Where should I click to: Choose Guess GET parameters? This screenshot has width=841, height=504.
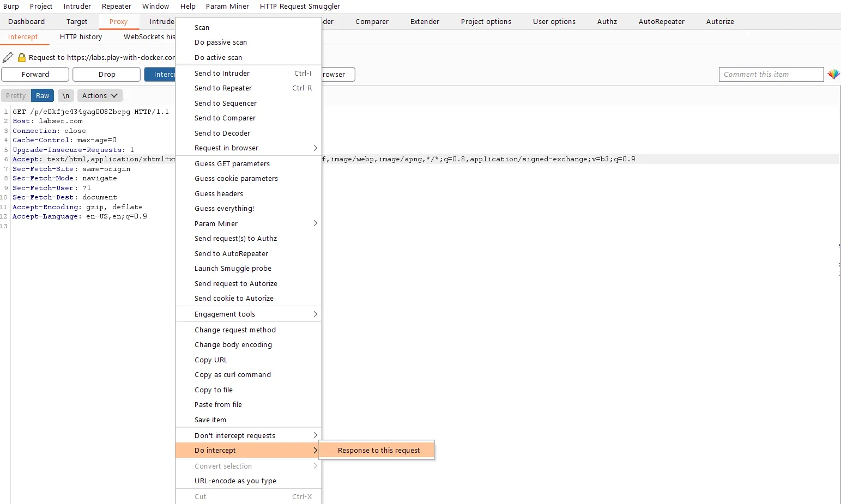(x=249, y=163)
